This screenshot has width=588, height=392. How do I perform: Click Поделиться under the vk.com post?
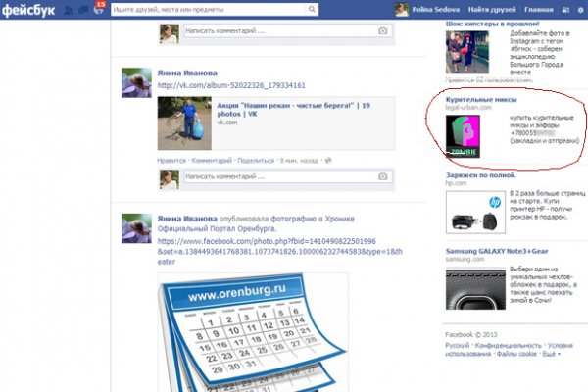(255, 159)
